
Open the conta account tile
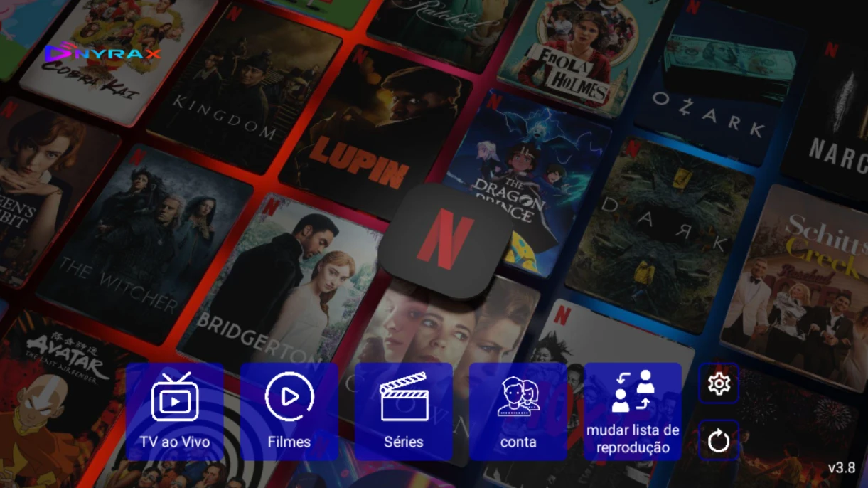click(518, 411)
